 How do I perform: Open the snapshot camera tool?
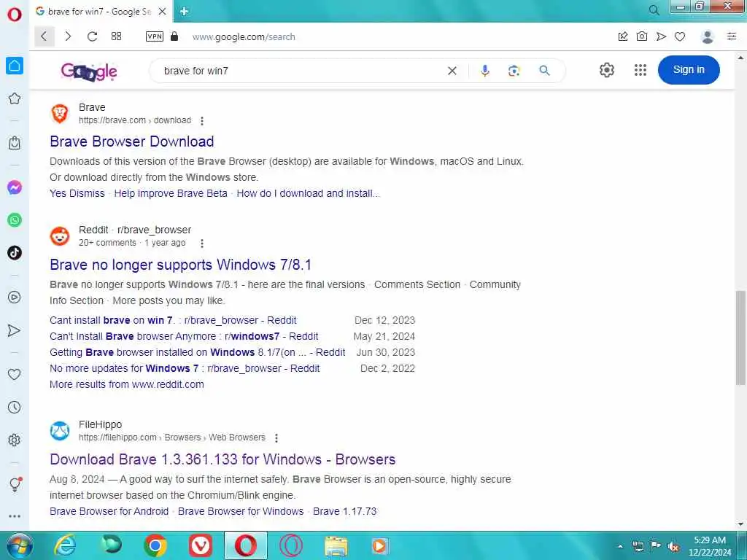click(642, 36)
